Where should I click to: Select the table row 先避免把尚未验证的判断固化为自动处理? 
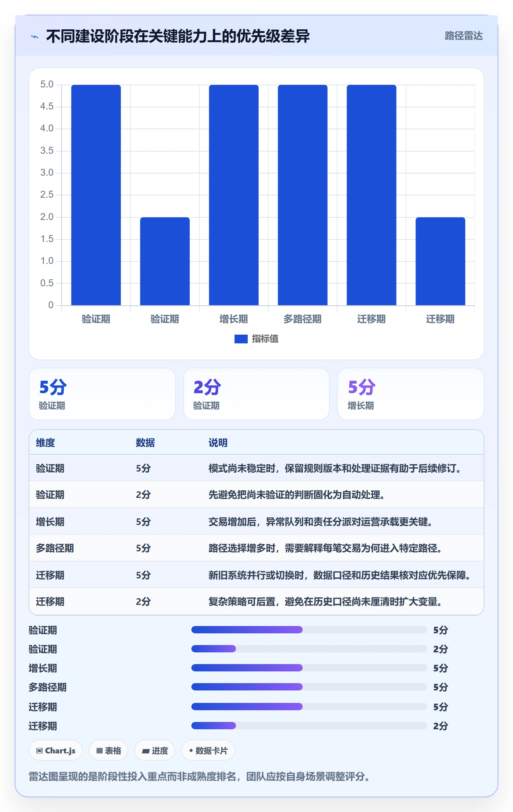click(256, 495)
